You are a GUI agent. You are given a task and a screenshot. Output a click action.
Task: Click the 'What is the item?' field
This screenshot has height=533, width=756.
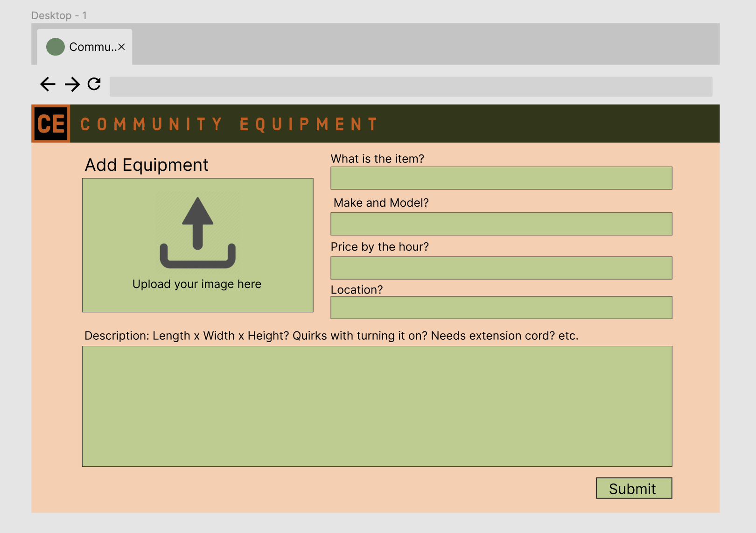(501, 178)
